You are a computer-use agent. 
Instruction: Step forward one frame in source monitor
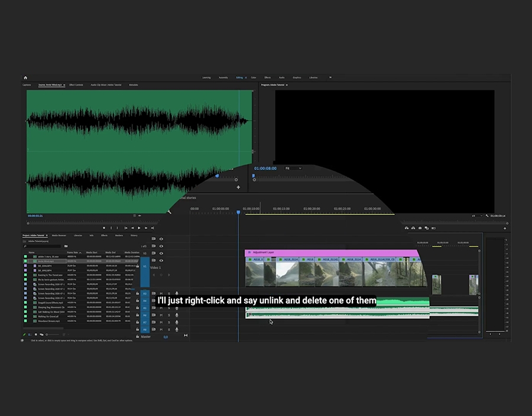coord(146,228)
